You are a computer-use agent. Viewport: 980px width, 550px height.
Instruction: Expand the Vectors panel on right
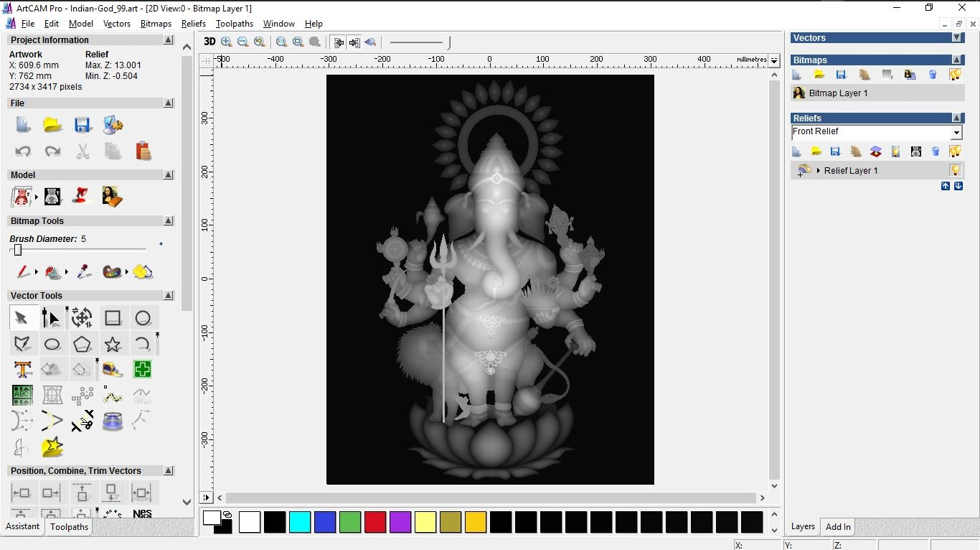click(x=956, y=37)
